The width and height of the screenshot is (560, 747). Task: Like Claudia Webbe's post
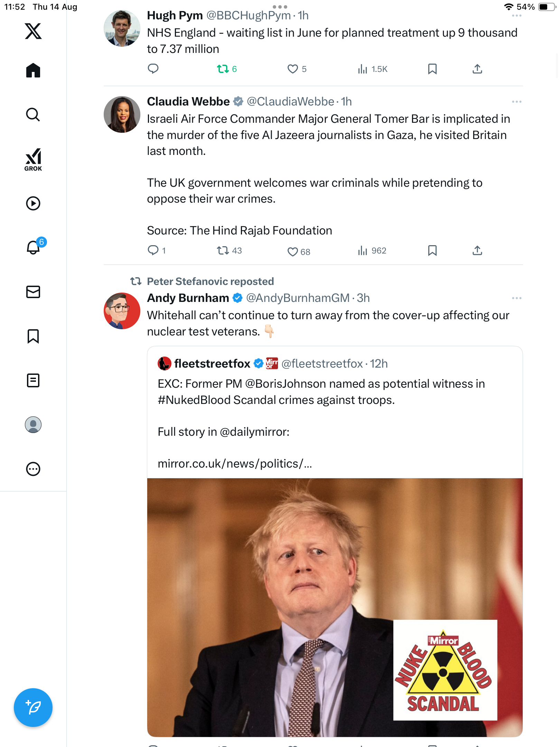point(293,251)
